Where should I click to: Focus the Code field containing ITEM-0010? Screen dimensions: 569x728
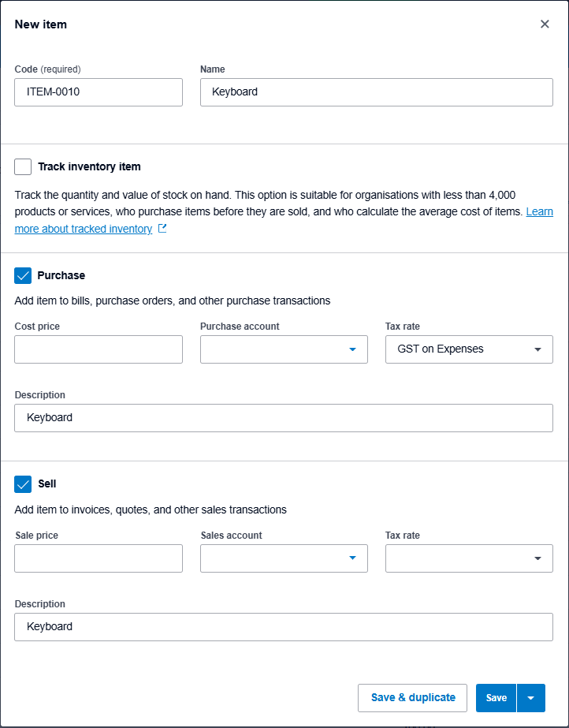tap(99, 92)
